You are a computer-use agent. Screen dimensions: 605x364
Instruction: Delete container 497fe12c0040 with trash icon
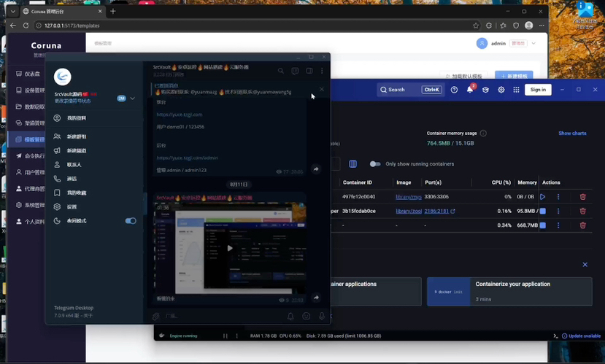coord(582,197)
